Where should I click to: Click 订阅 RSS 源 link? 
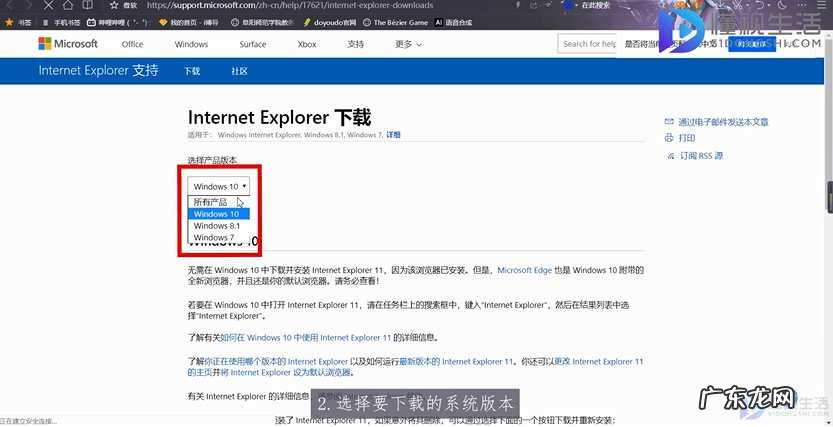[701, 156]
